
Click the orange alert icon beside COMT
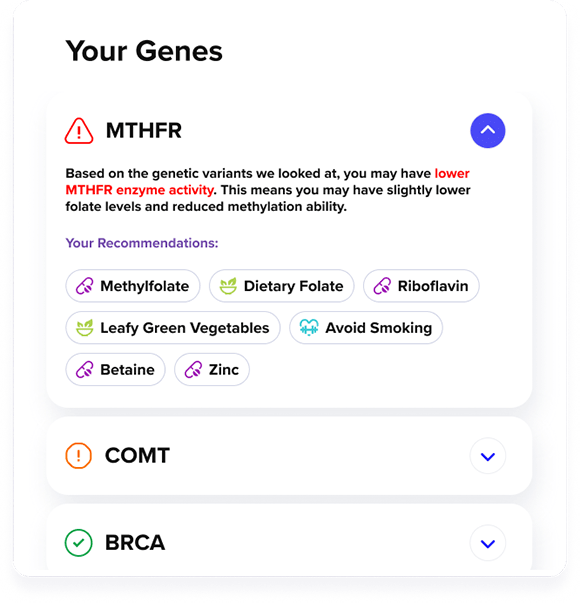78,456
